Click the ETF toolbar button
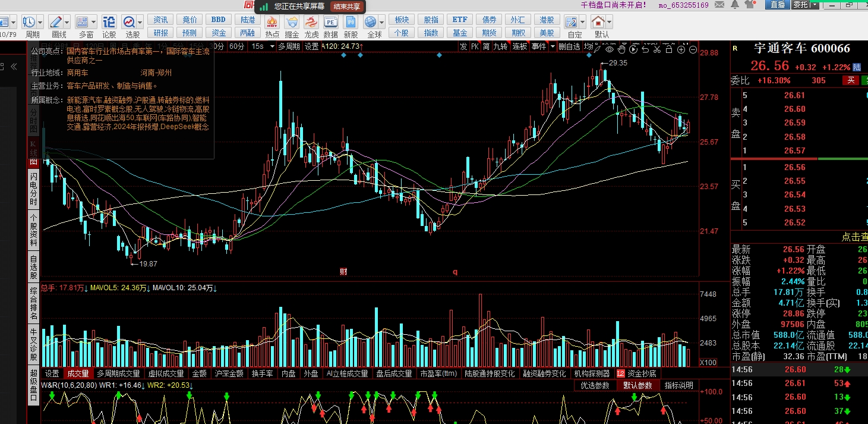Screen dimensions: 868x424 (460, 20)
